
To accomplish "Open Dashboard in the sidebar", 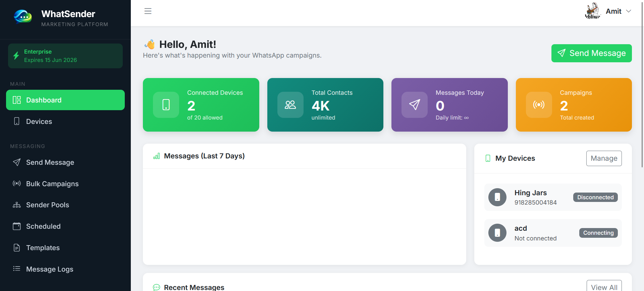I will tap(65, 100).
